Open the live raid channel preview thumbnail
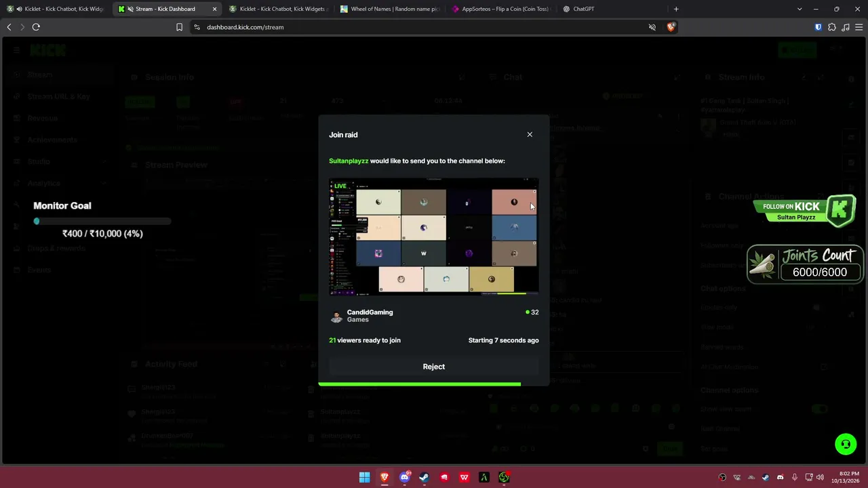The image size is (868, 488). (x=434, y=237)
